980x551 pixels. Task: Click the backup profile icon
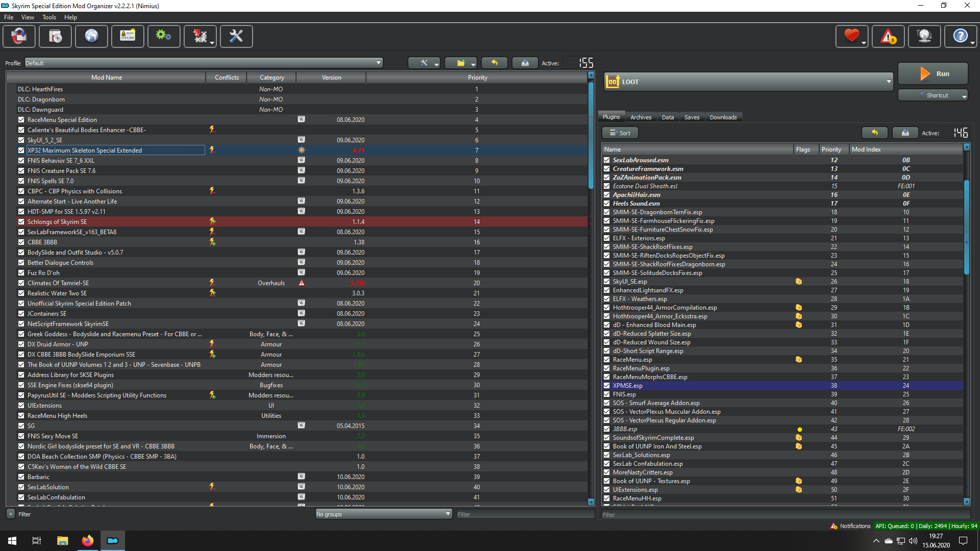(524, 63)
